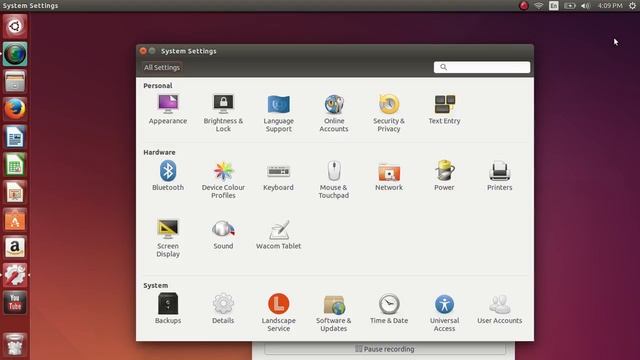Open Software & Updates
Image resolution: width=640 pixels, height=360 pixels.
click(x=334, y=313)
